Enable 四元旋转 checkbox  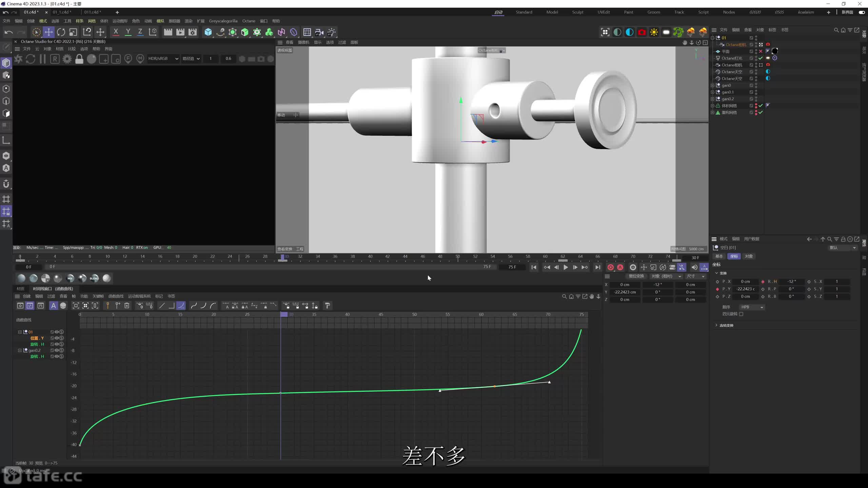pyautogui.click(x=741, y=314)
